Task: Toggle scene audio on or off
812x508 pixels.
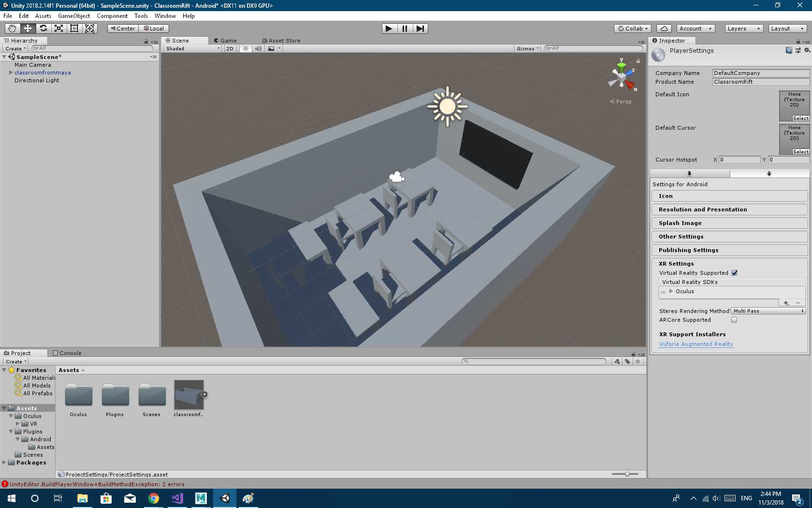Action: [x=258, y=48]
